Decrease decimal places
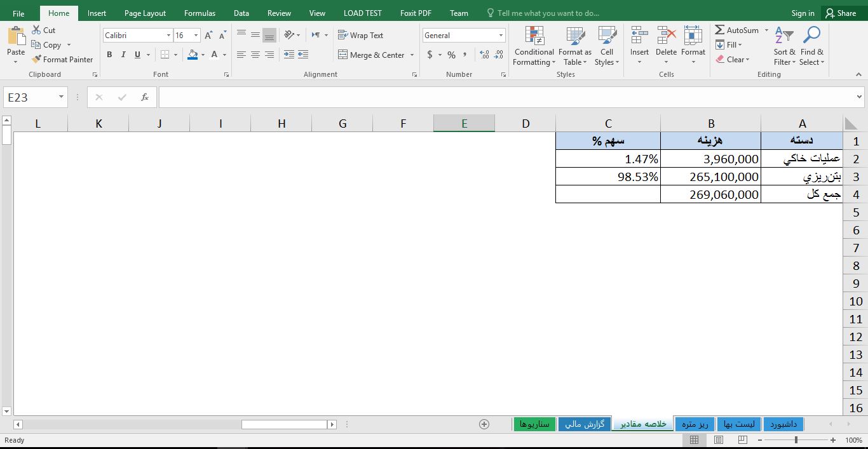This screenshot has width=868, height=449. click(499, 55)
